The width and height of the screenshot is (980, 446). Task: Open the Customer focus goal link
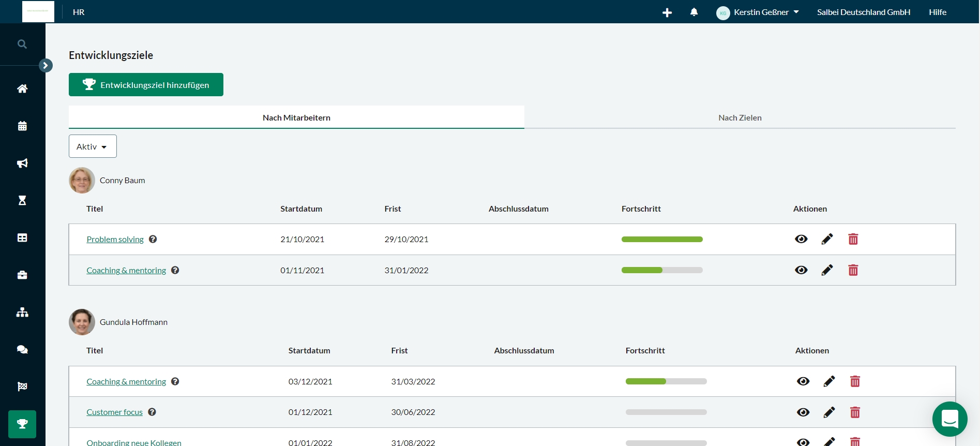(x=114, y=412)
